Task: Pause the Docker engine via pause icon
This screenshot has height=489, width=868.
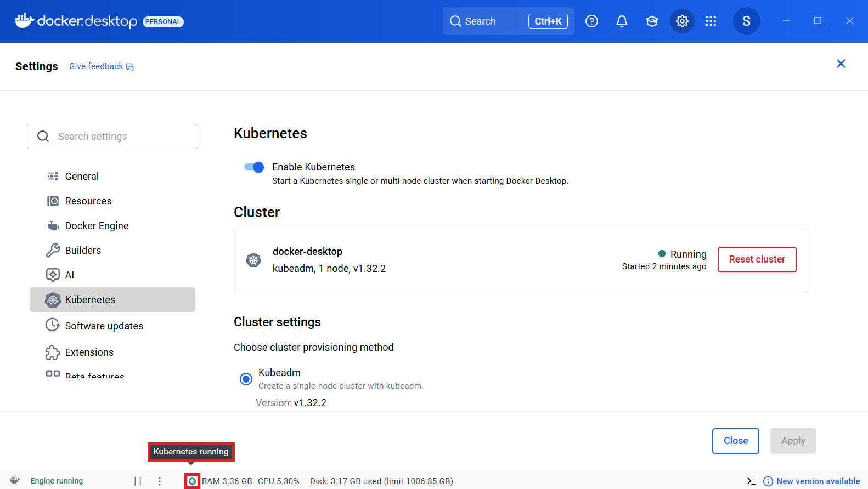Action: point(138,481)
